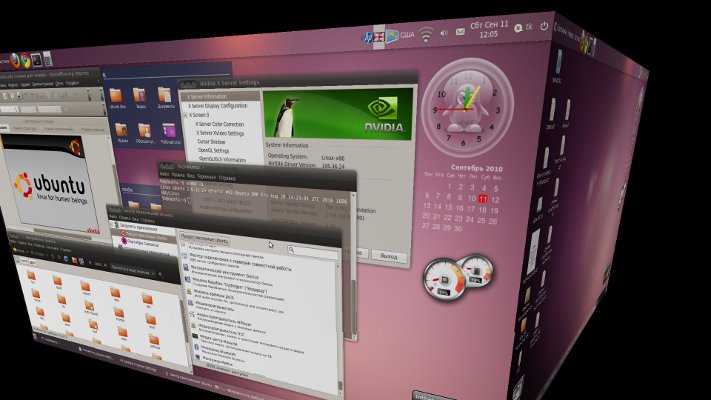
Task: Click the penguin analog clock widget
Action: (x=467, y=108)
